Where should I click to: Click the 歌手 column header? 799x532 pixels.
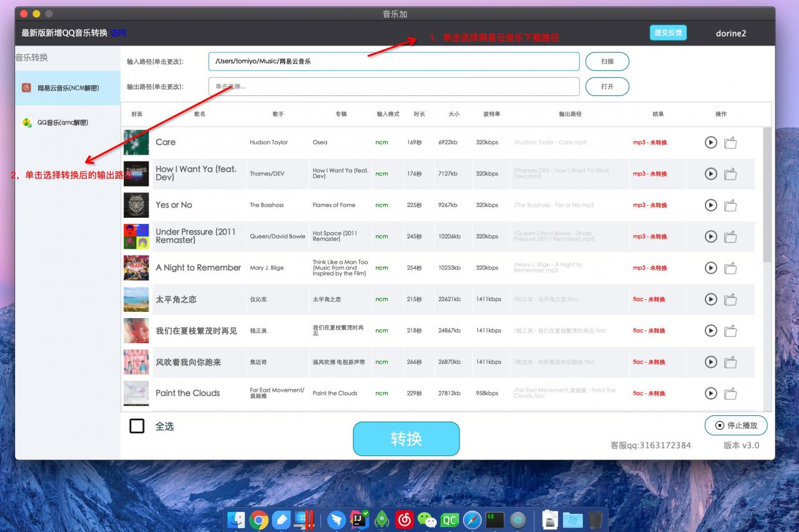278,114
